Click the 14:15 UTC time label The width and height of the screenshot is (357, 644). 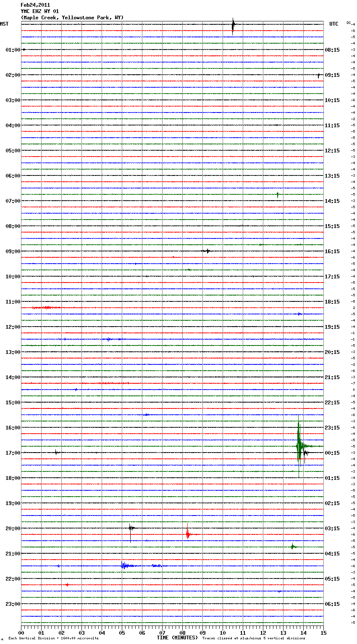332,201
